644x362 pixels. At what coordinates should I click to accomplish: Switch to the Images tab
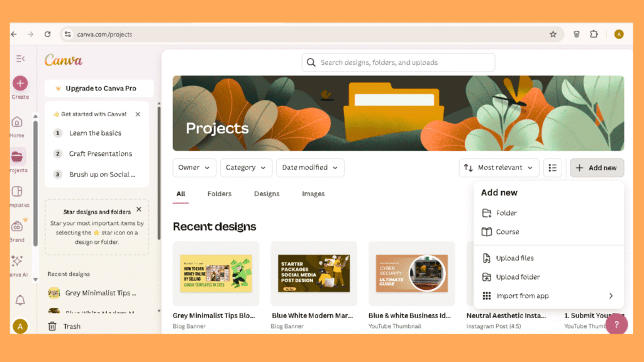(x=313, y=194)
